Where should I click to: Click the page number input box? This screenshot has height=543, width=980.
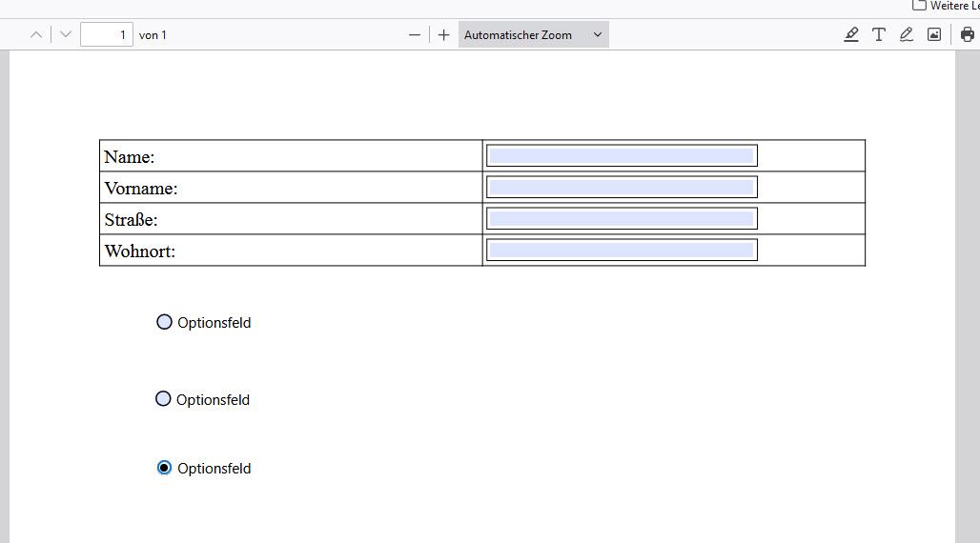(107, 35)
